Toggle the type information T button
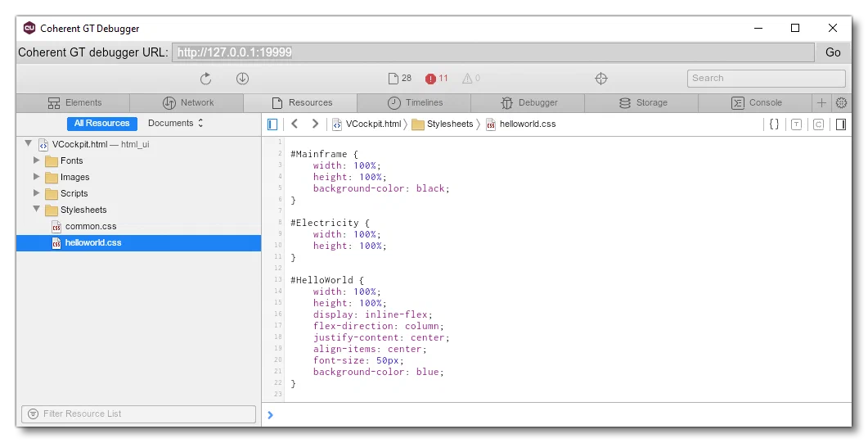The width and height of the screenshot is (868, 443). point(796,124)
